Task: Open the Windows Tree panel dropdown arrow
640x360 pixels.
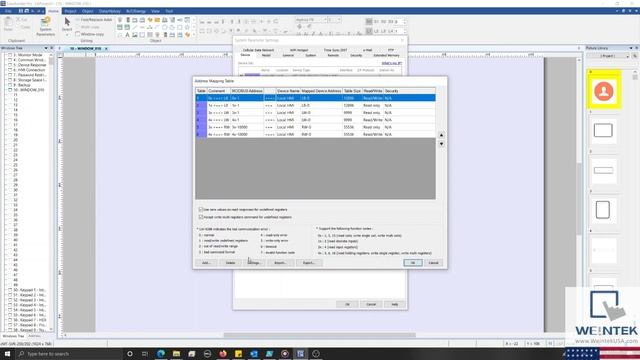Action: tap(46, 48)
